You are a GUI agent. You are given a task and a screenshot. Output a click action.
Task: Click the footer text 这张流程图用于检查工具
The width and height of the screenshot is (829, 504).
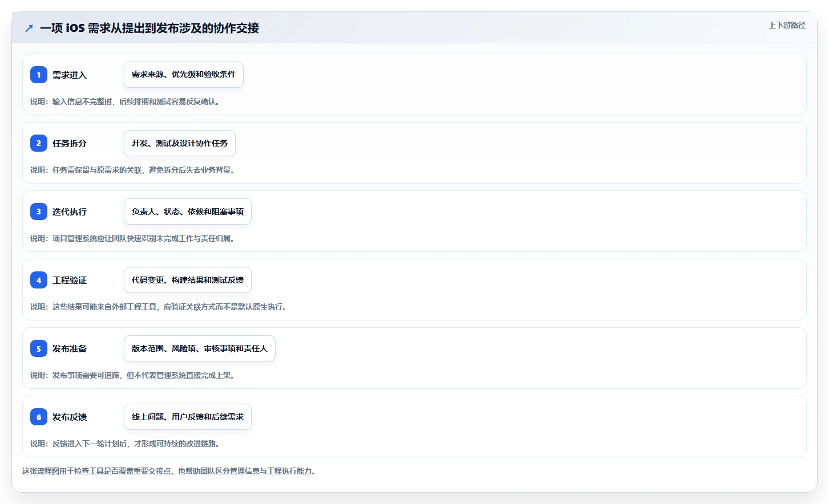click(x=169, y=471)
